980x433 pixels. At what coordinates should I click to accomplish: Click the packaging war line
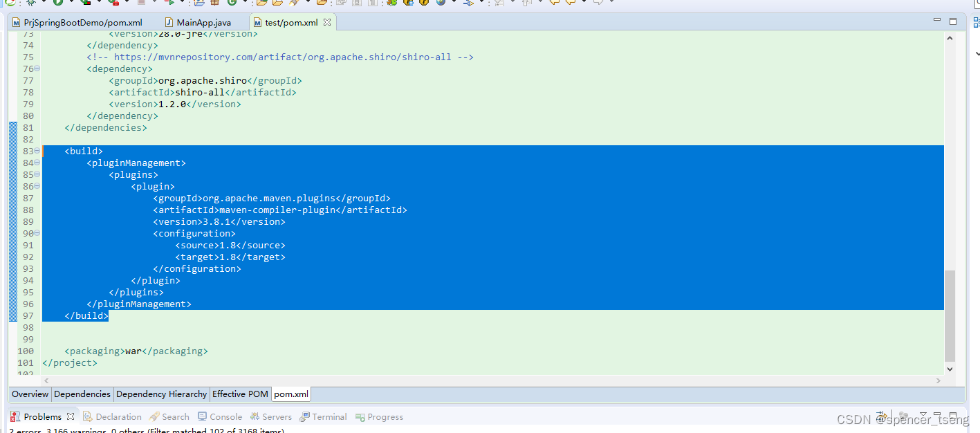136,351
